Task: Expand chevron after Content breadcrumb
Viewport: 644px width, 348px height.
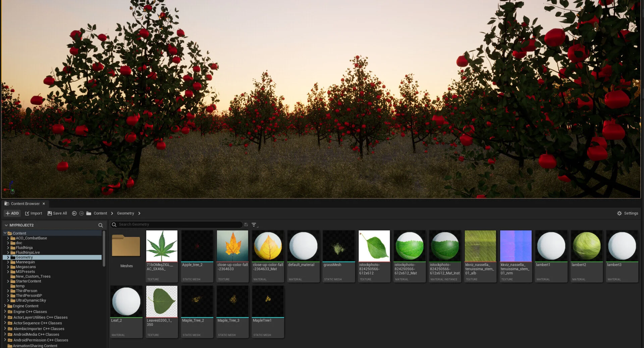Action: (x=112, y=213)
